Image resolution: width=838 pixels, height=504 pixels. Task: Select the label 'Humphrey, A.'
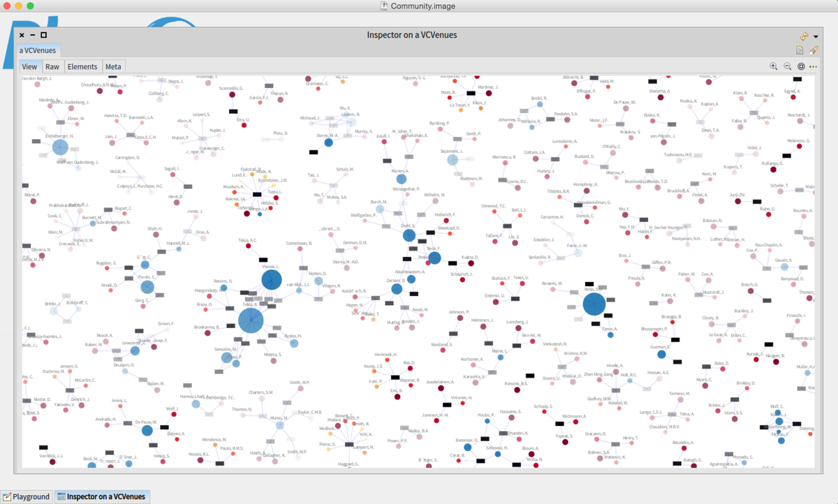pyautogui.click(x=585, y=184)
